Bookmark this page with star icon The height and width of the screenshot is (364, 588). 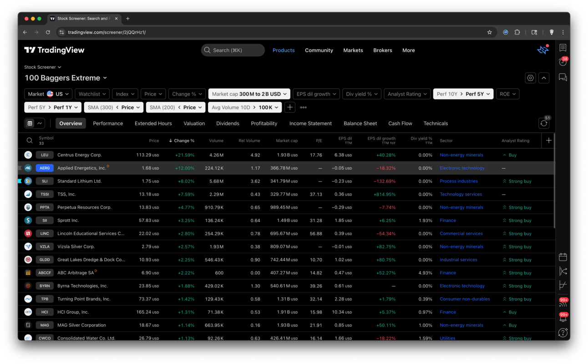coord(490,32)
